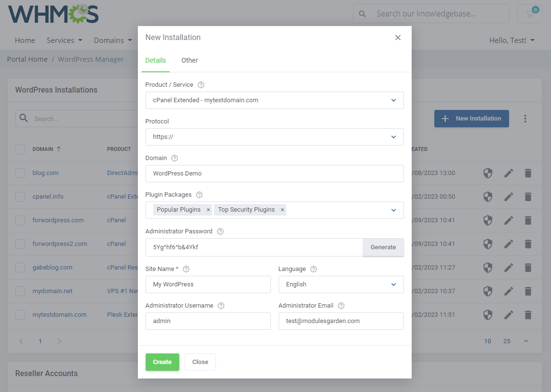Open Protocol https:// dropdown
The image size is (551, 392).
click(x=274, y=137)
